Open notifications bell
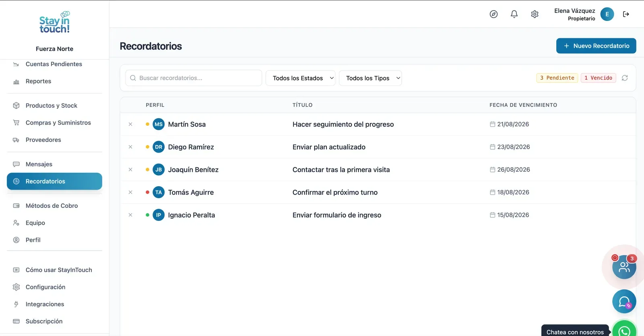Viewport: 644px width, 336px height. (514, 14)
